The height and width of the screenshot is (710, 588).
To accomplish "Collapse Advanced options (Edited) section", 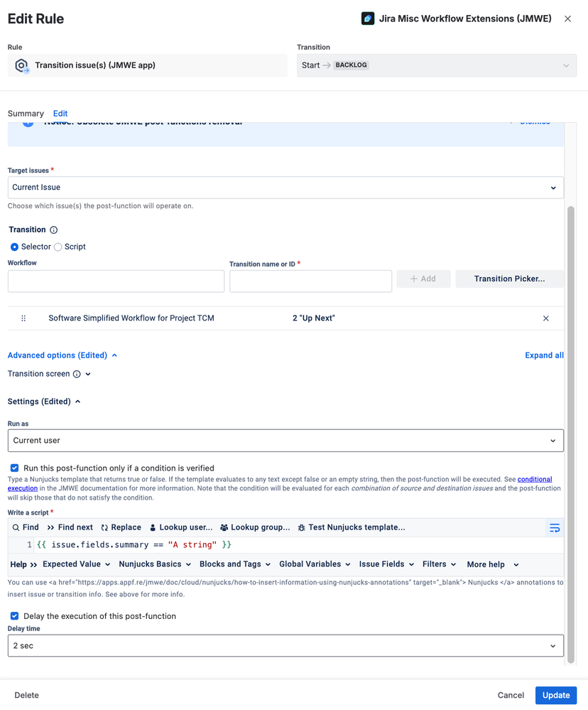I will point(62,355).
